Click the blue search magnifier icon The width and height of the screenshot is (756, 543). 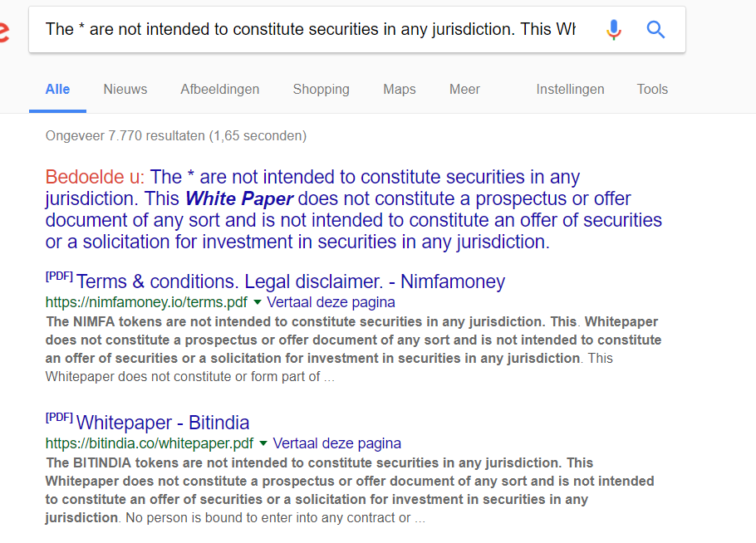[655, 30]
